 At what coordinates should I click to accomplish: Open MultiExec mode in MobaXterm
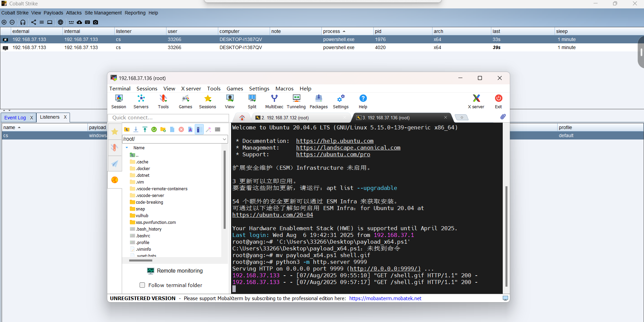[x=274, y=102]
